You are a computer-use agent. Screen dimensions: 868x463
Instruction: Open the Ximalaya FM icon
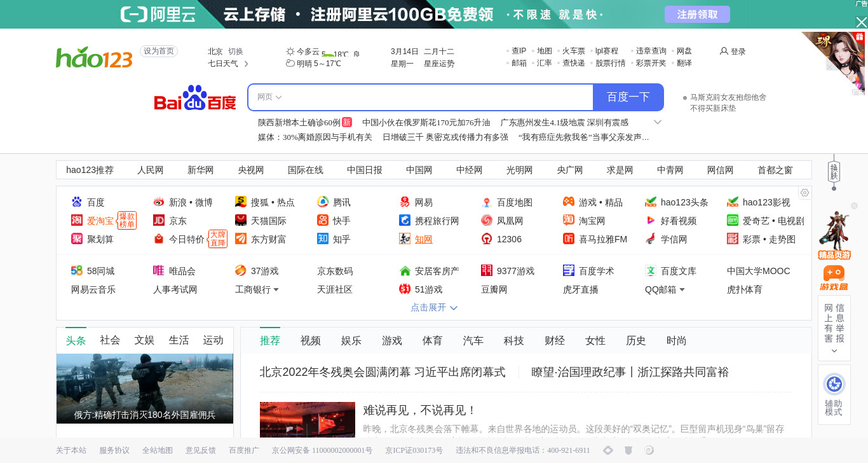point(569,239)
